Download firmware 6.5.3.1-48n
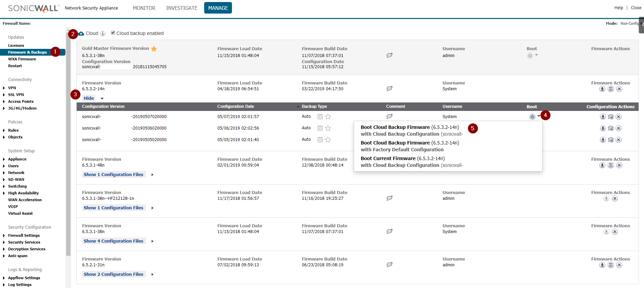 point(602,165)
